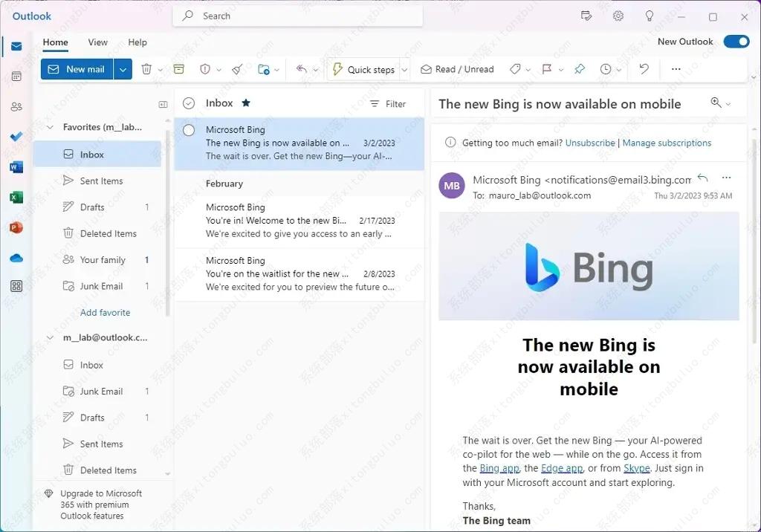Open the Mail app in left rail
761x532 pixels.
coord(16,46)
